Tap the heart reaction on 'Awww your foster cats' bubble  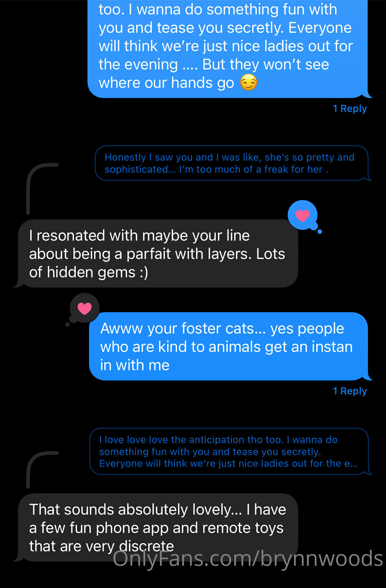[x=84, y=309]
